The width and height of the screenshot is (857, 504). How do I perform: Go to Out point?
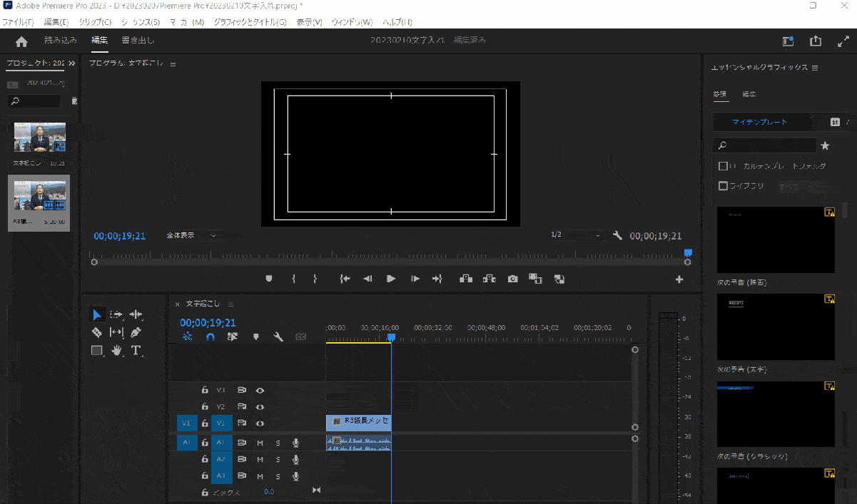(437, 279)
